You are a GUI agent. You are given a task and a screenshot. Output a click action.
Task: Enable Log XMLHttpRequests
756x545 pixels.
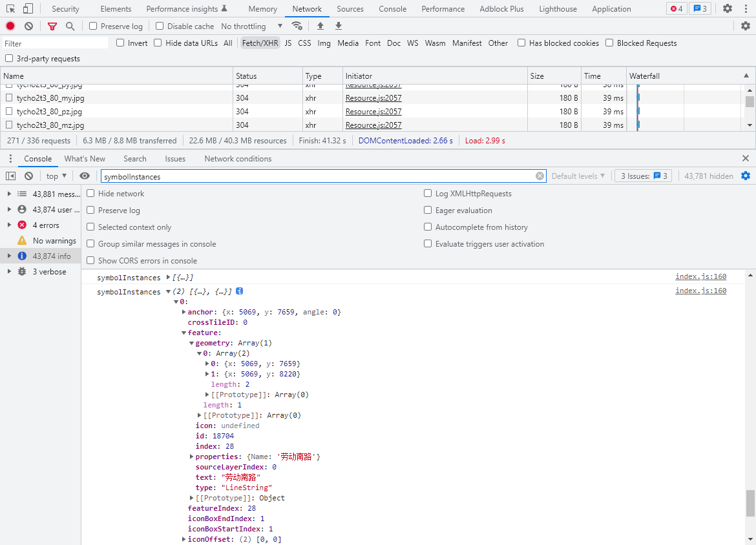click(x=428, y=193)
